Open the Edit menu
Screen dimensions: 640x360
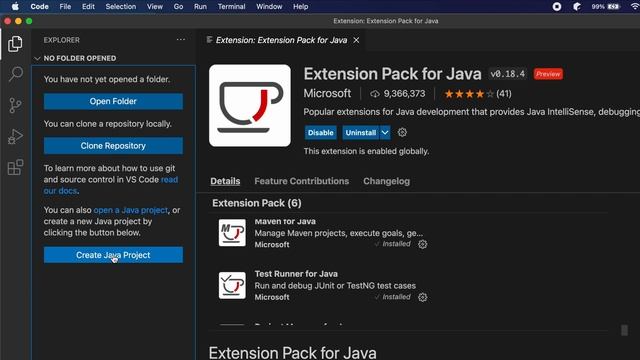(x=88, y=7)
